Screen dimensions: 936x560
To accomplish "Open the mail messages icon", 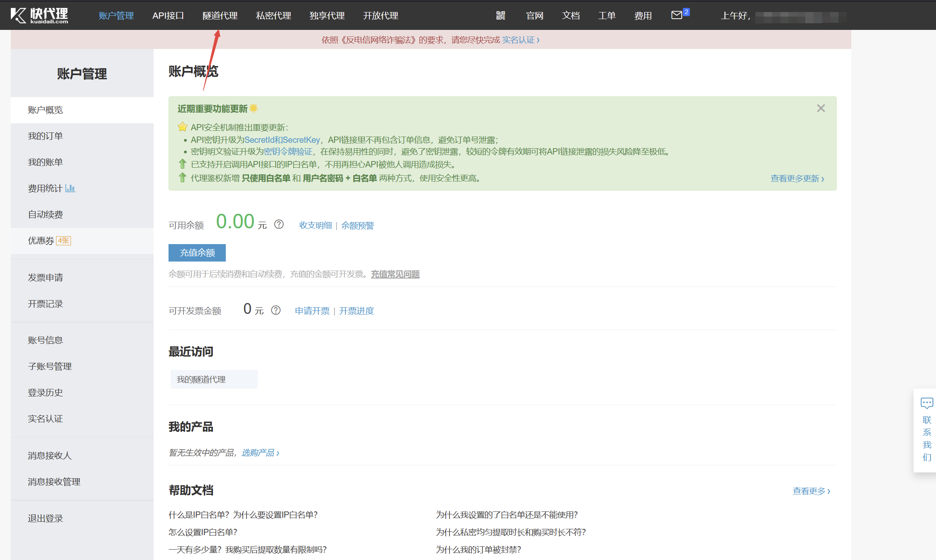I will (x=677, y=15).
